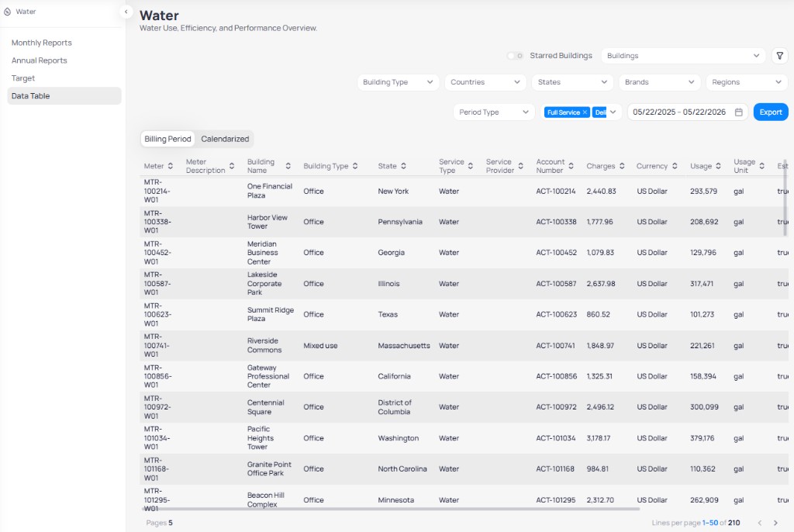Click the Lines per page 1-50 value
The image size is (794, 532).
(x=710, y=523)
